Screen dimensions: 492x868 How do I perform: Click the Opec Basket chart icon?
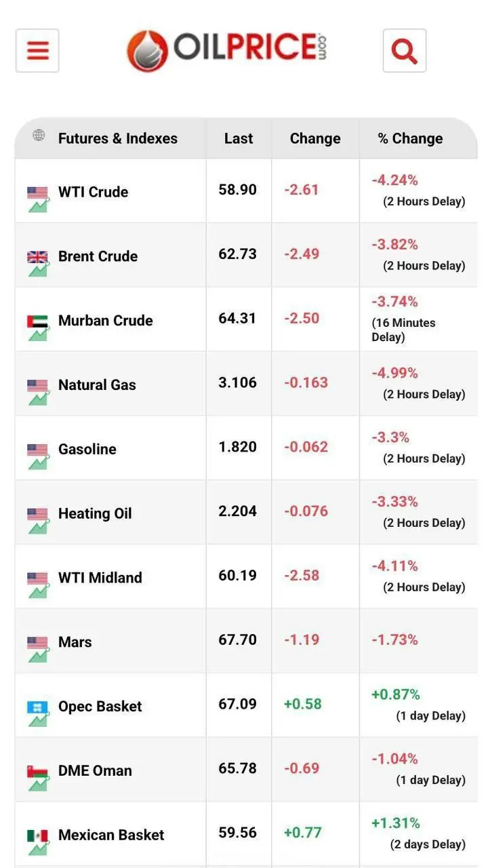point(38,719)
